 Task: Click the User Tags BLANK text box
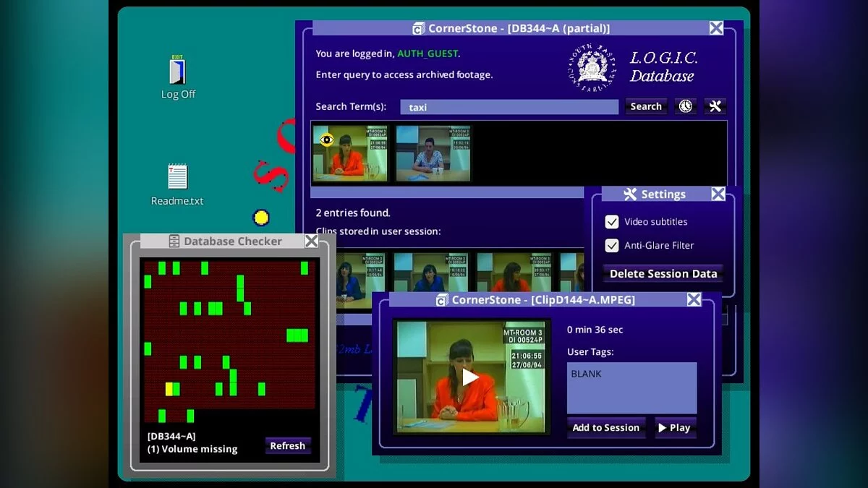(631, 388)
